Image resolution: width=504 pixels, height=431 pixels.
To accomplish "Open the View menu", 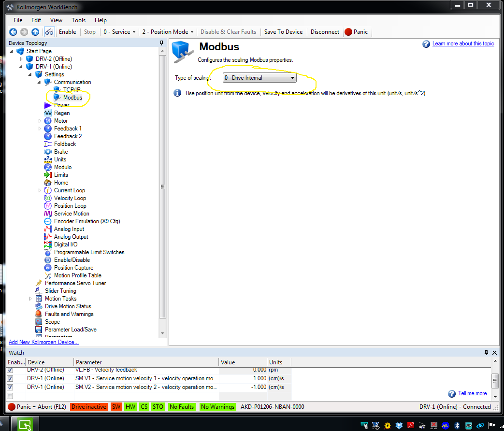I will pos(56,20).
